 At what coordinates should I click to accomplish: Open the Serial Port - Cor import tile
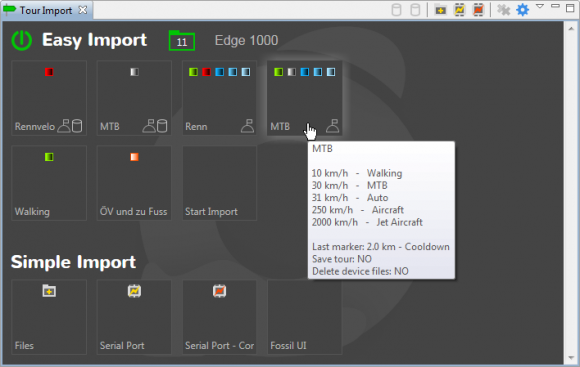pos(219,317)
